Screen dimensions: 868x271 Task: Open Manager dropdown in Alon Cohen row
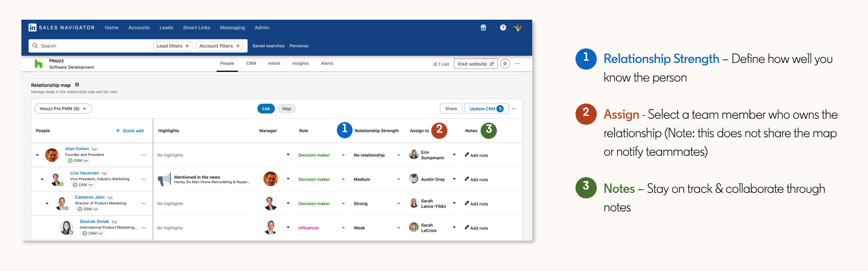[x=288, y=155]
